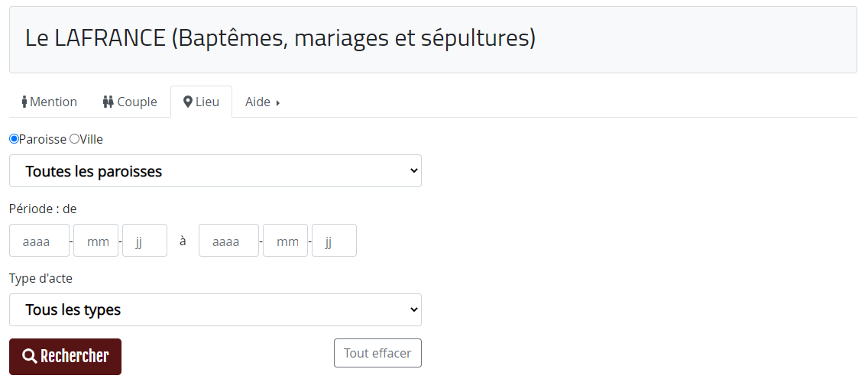Switch to the Mention tab
The image size is (868, 382).
(49, 102)
